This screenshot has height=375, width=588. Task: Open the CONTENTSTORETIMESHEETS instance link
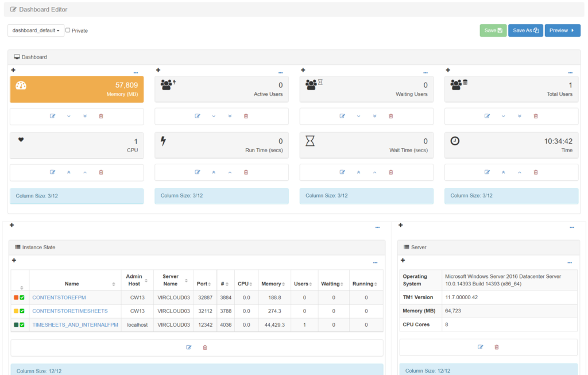point(69,311)
